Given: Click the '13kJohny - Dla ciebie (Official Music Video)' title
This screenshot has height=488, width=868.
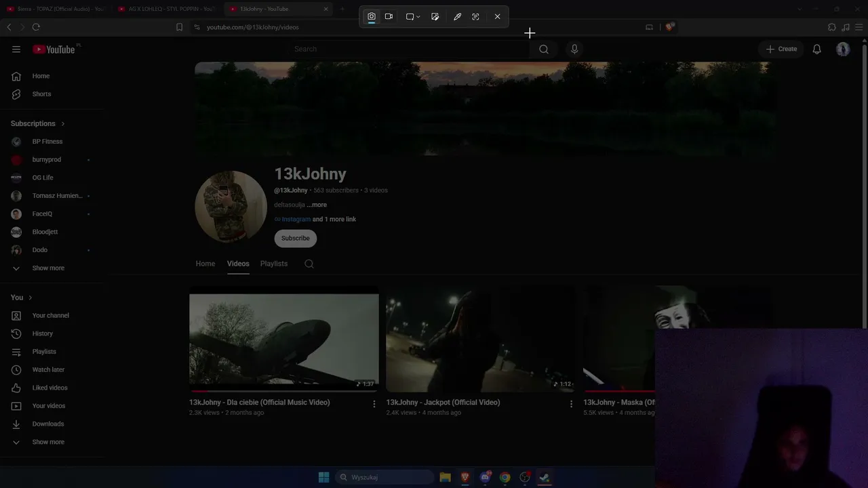Looking at the screenshot, I should (x=260, y=403).
